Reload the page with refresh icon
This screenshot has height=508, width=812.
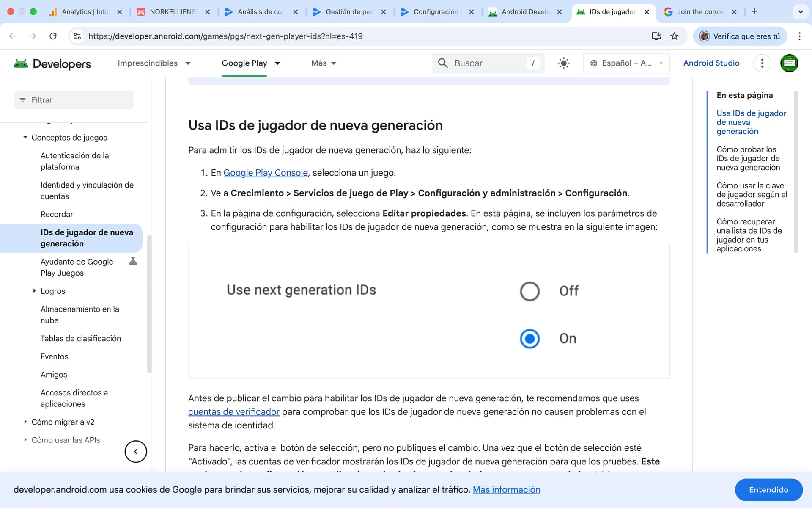tap(53, 36)
